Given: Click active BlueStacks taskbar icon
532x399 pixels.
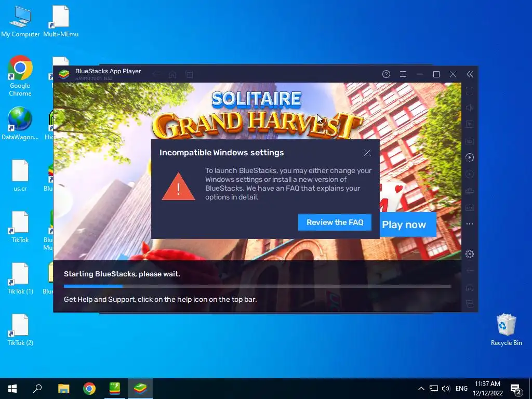Looking at the screenshot, I should 140,389.
